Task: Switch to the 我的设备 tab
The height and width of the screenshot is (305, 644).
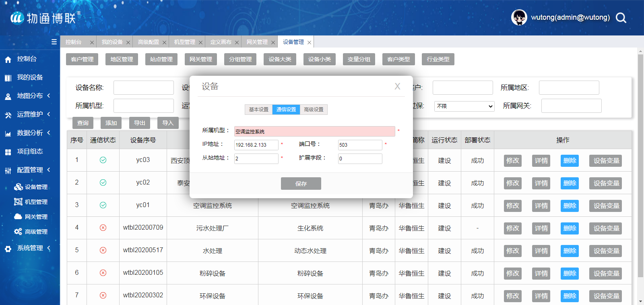Action: click(115, 42)
